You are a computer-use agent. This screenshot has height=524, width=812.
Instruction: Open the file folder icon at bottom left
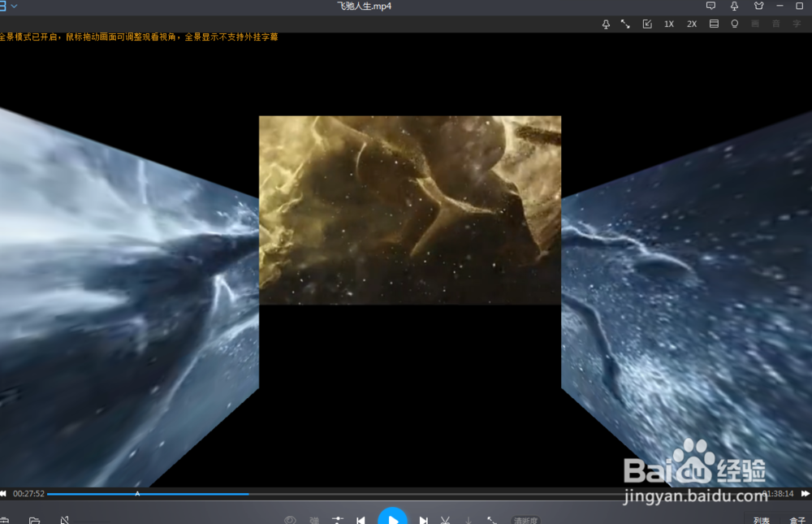pyautogui.click(x=35, y=520)
